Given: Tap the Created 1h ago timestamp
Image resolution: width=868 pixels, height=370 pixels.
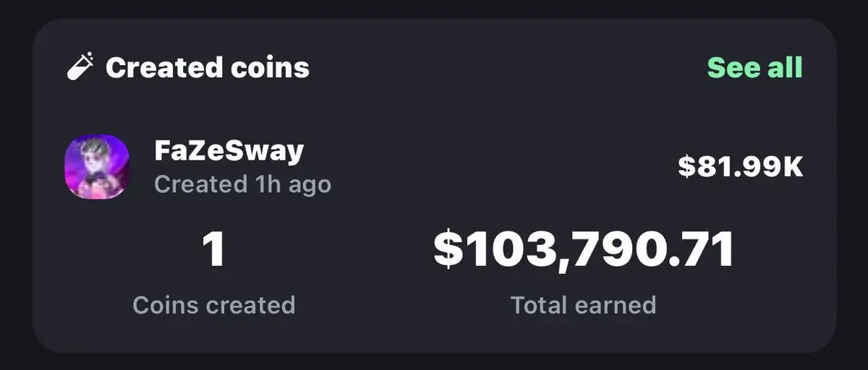Looking at the screenshot, I should point(243,184).
